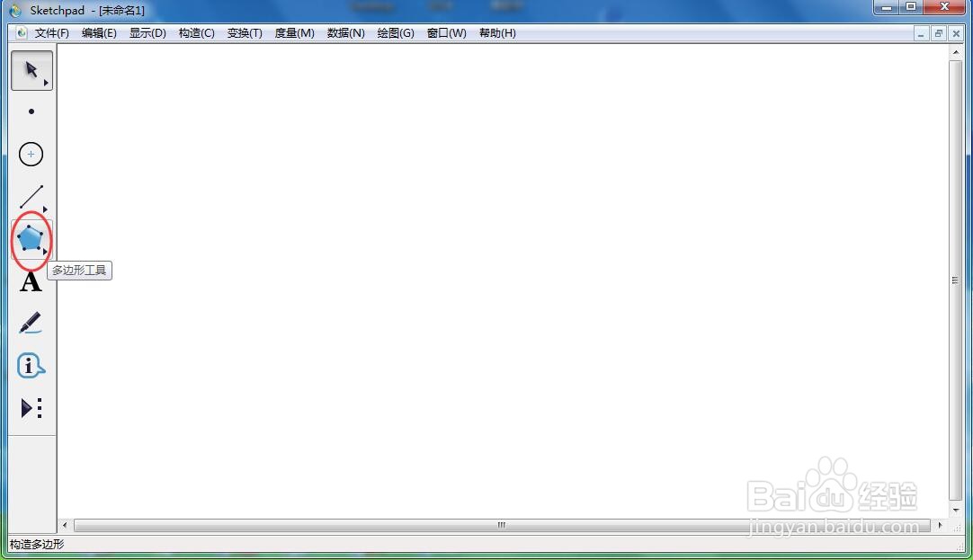
Task: Open the 度量(M) menu
Action: pos(294,33)
